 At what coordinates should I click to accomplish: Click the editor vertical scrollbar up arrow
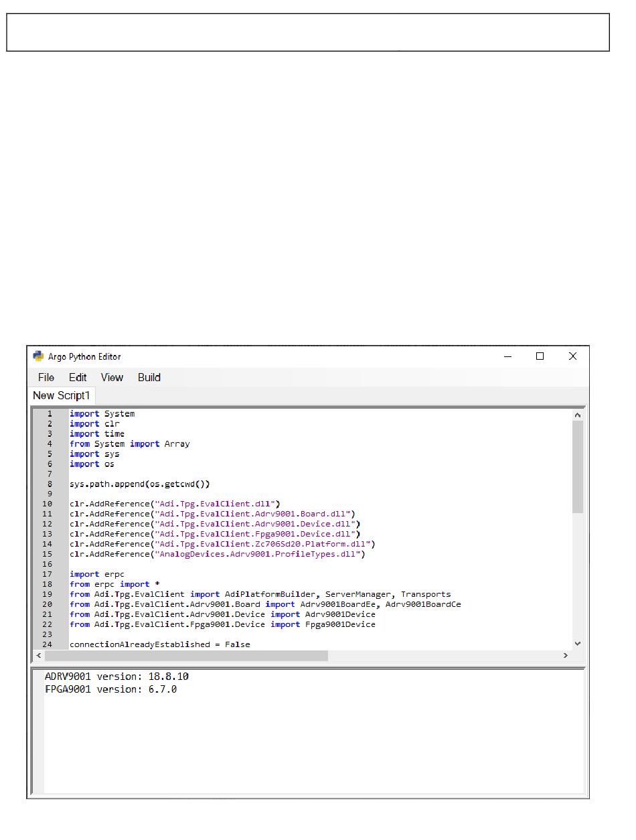pos(578,415)
